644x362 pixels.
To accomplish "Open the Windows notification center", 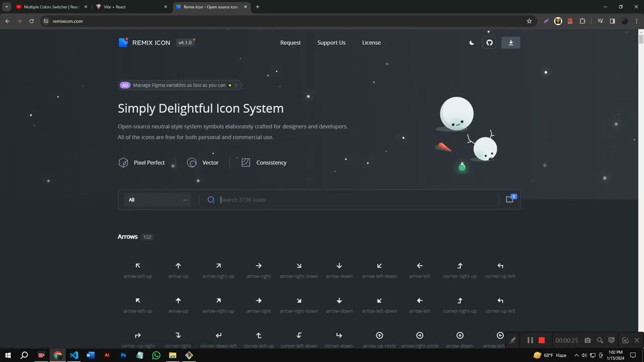I will point(633,355).
